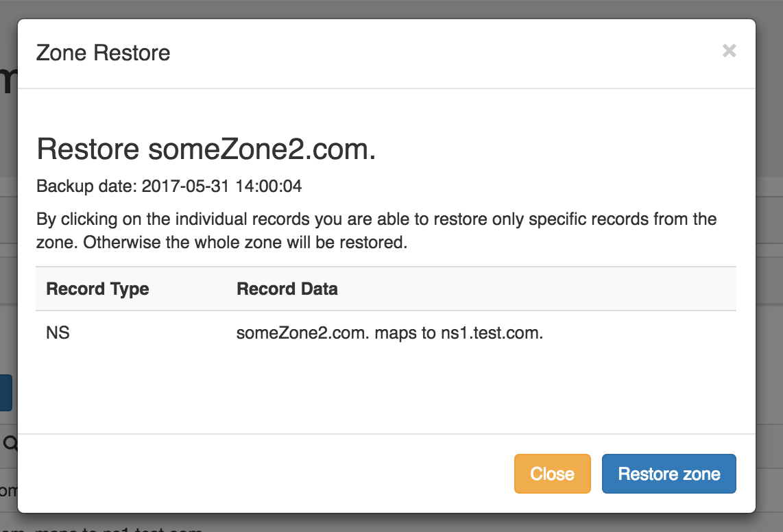Click the dimmed backdrop above the dialog

(x=391, y=8)
